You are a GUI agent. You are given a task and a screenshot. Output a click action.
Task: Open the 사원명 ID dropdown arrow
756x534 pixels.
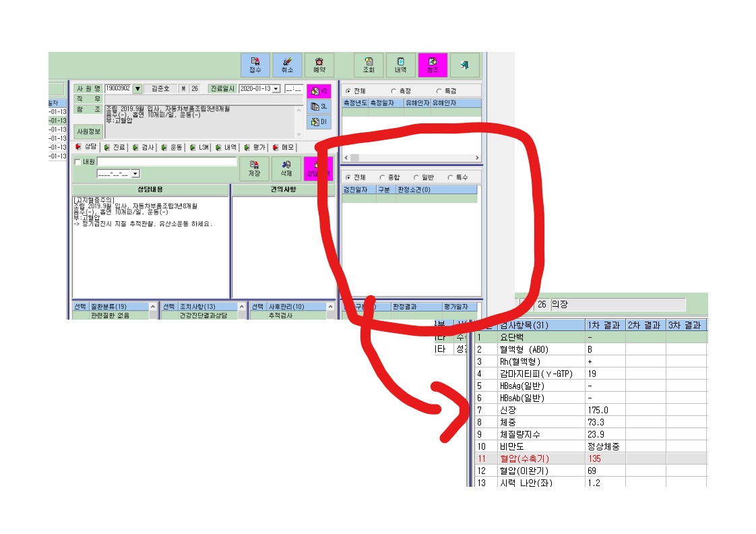pyautogui.click(x=137, y=89)
